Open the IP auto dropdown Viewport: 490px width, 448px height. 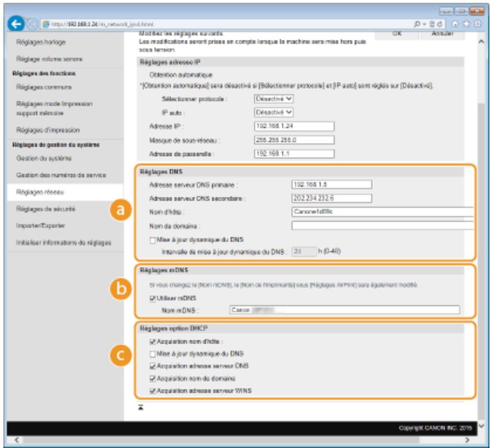coord(274,112)
